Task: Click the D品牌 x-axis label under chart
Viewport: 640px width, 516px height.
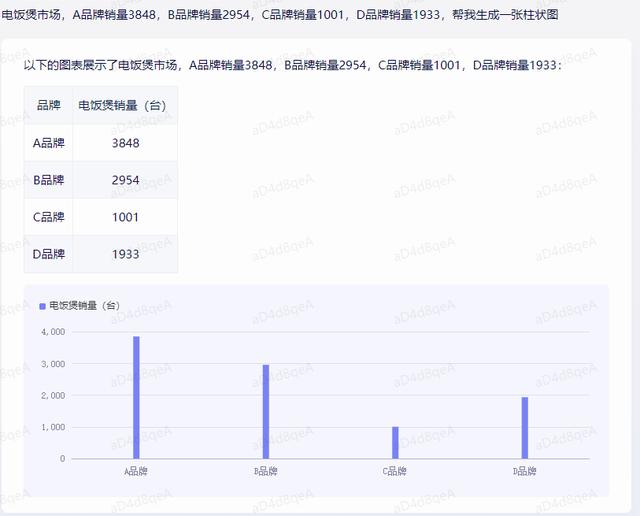Action: click(524, 471)
